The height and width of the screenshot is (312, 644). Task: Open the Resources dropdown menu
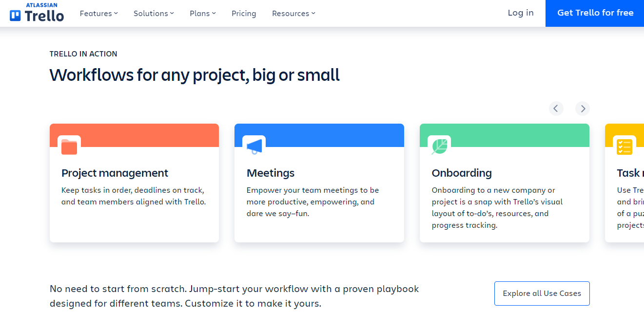click(x=293, y=14)
